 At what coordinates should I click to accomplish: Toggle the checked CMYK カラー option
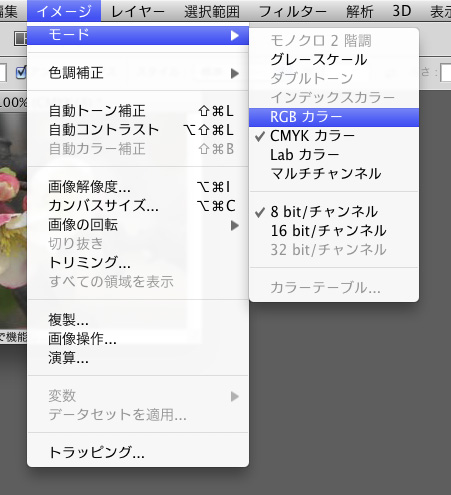tap(334, 136)
